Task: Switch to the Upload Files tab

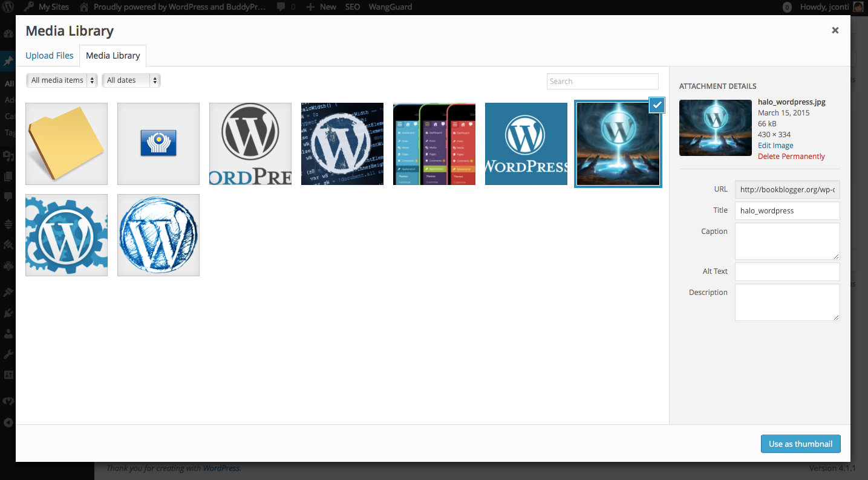Action: coord(50,56)
